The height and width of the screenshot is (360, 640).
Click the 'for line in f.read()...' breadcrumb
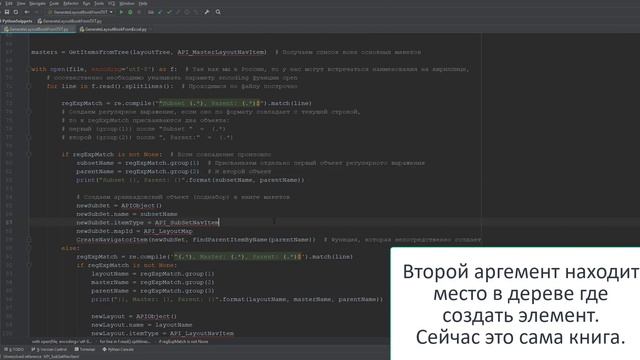click(x=125, y=342)
